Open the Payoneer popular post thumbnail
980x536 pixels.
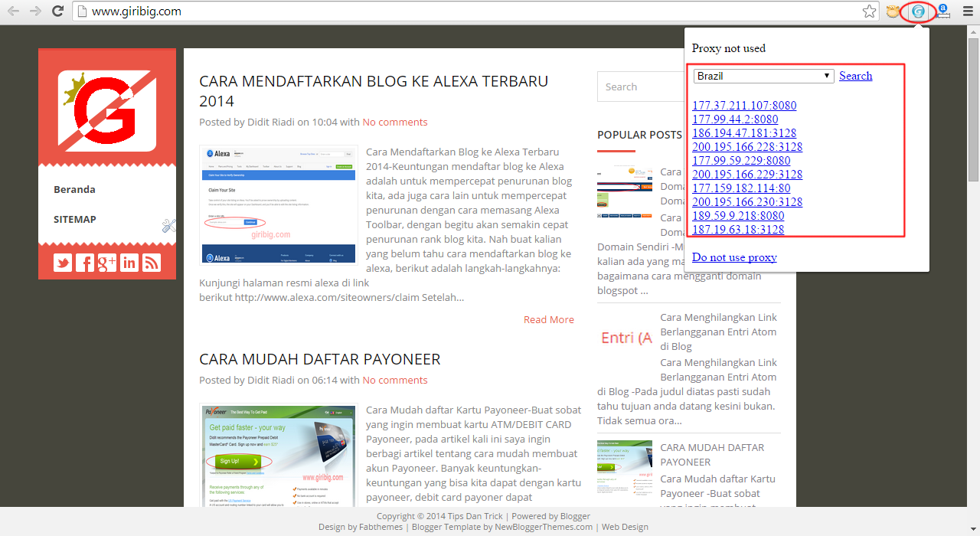coord(625,467)
